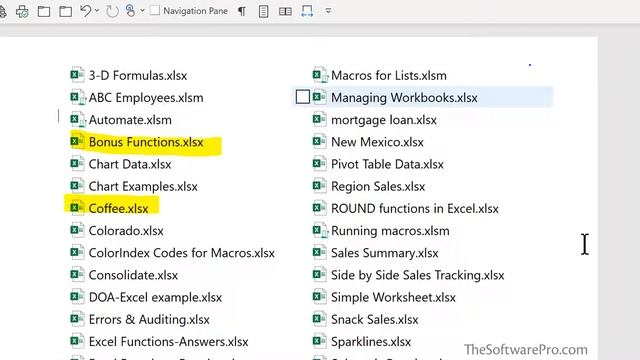Switch to side-by-side pages view icon
Viewport: 640px width, 360px height.
285,11
